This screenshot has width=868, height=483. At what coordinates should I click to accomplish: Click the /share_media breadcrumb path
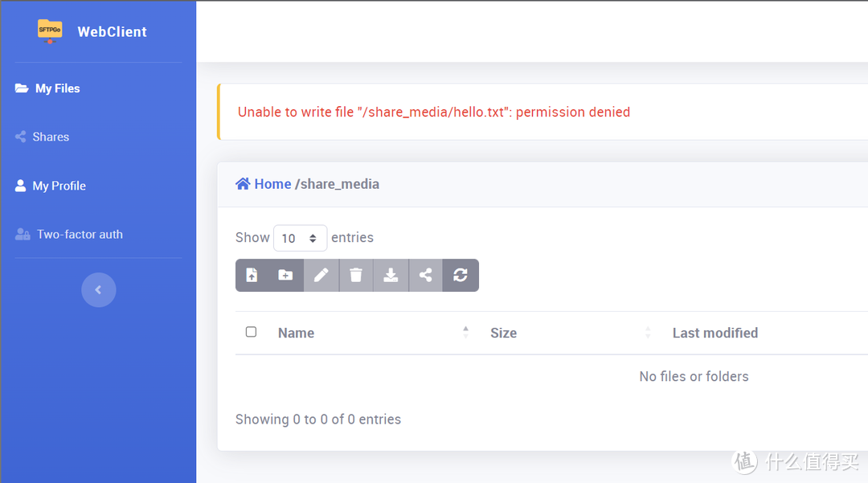coord(338,183)
